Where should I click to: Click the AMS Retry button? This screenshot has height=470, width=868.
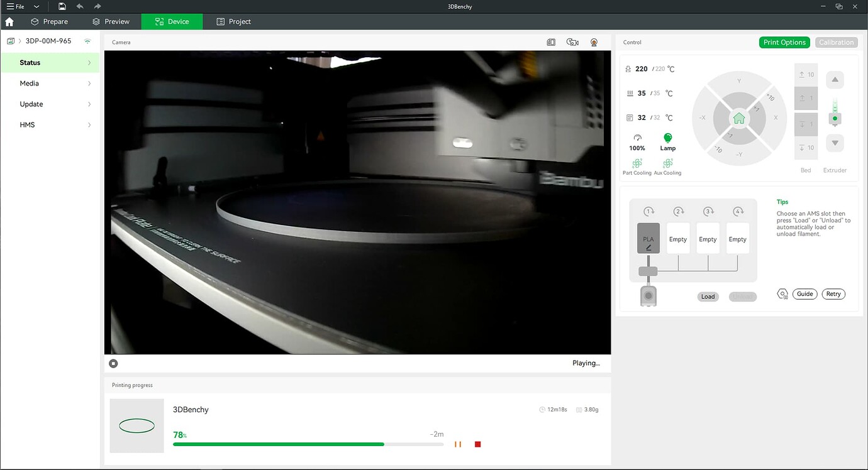(833, 294)
